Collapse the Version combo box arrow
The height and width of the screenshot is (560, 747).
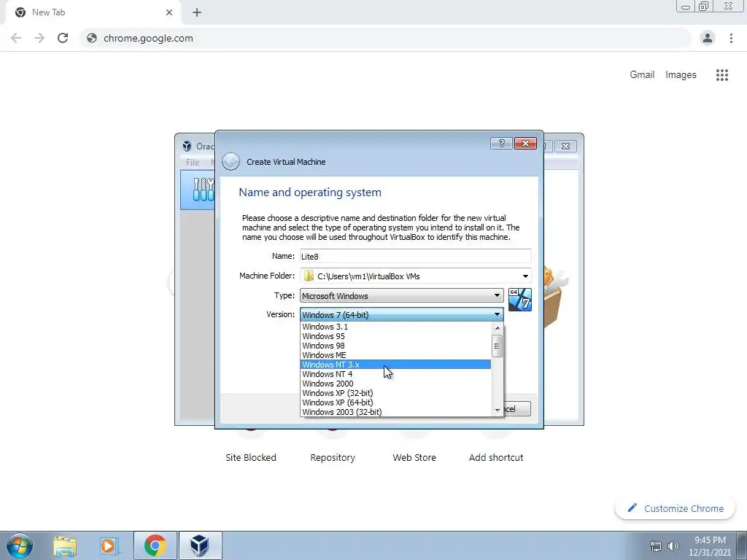coord(497,314)
